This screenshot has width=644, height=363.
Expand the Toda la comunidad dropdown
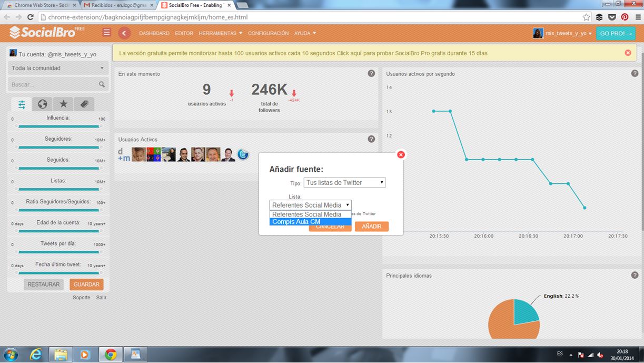click(58, 68)
